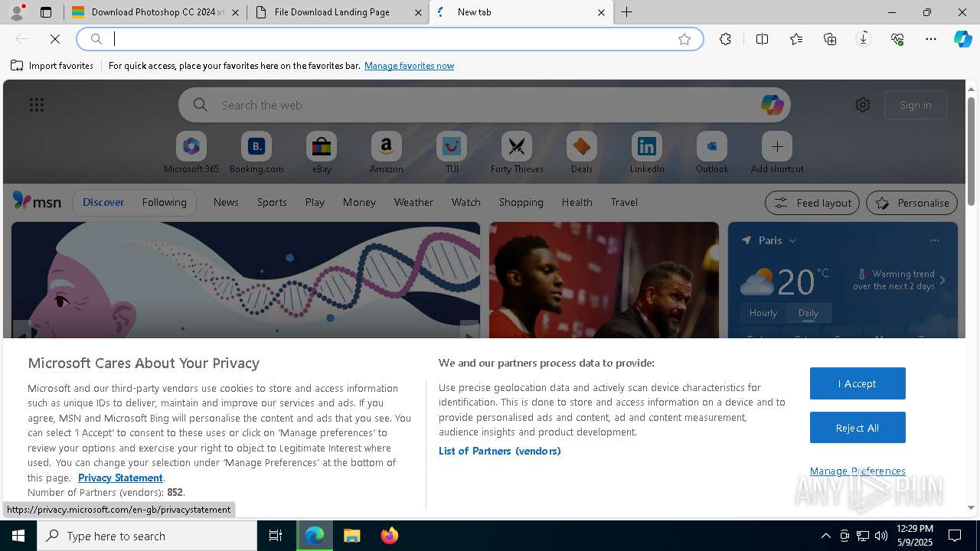Click the Sign in button
This screenshot has width=980, height=551.
click(916, 105)
